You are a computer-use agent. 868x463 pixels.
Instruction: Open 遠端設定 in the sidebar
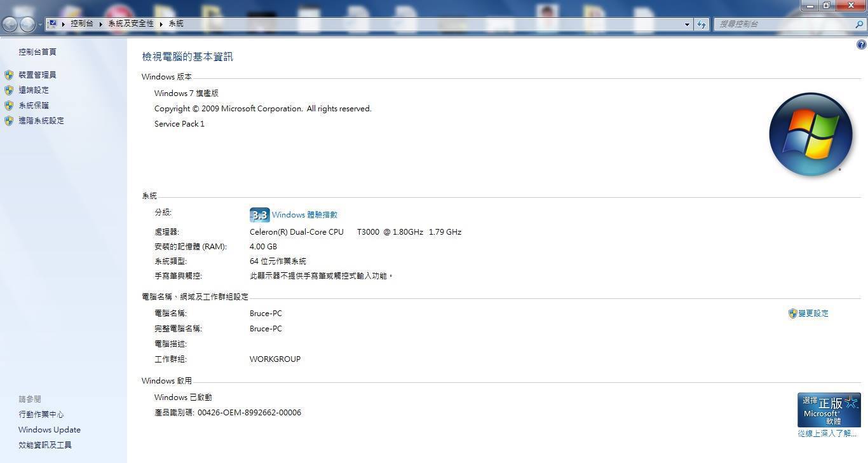tap(34, 90)
